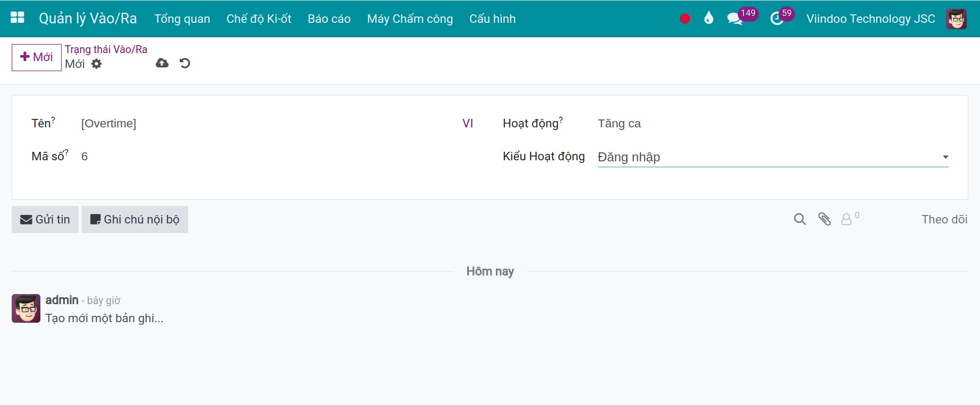The width and height of the screenshot is (980, 405).
Task: Click the Gửi tin button
Action: 45,219
